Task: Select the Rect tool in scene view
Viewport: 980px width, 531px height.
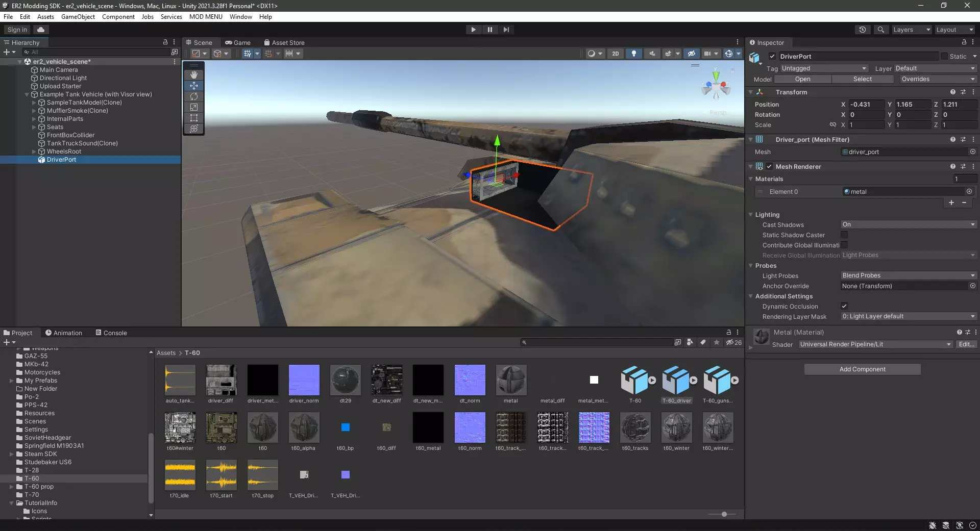Action: [194, 118]
